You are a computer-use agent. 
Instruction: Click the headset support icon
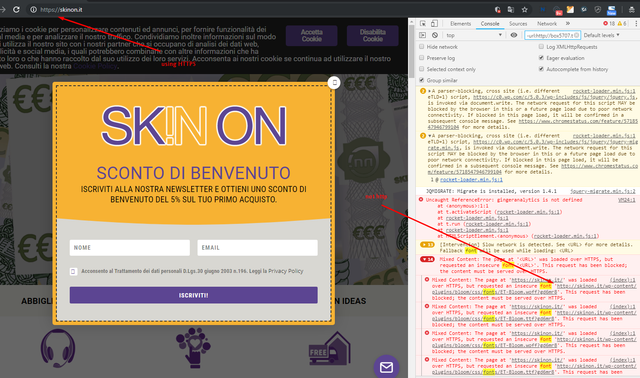(58, 348)
